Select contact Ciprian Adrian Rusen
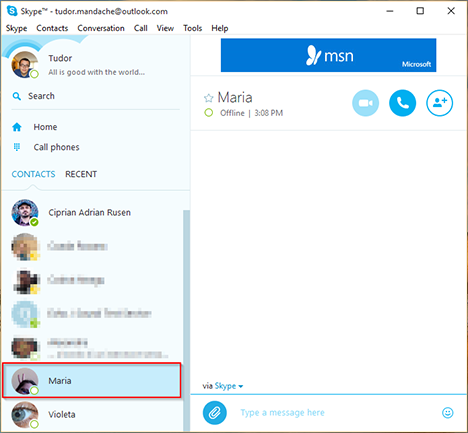This screenshot has width=468, height=433. click(x=93, y=212)
